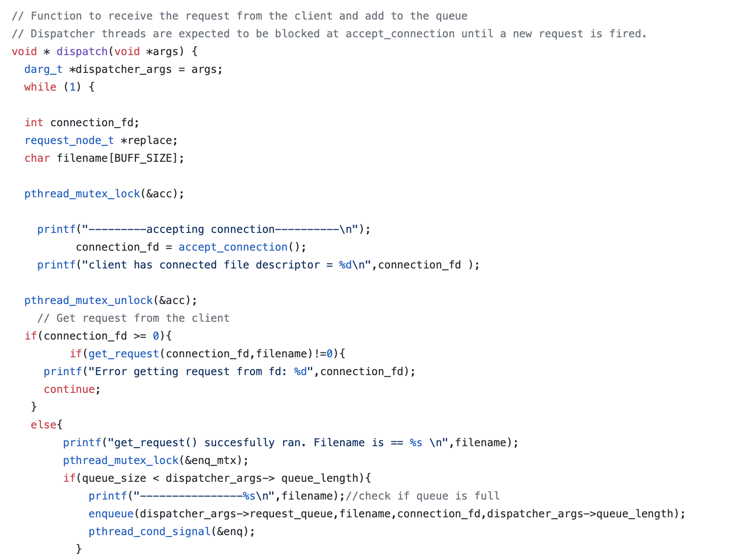Viewport: 741px width, 560px height.
Task: Click the int connection_fd declaration
Action: (x=82, y=123)
